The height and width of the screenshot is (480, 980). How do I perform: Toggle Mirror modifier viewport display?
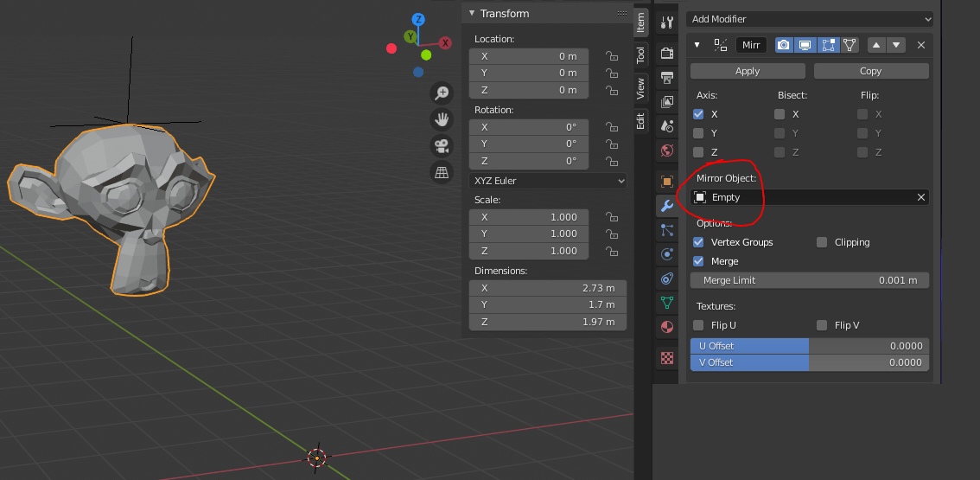tap(805, 45)
